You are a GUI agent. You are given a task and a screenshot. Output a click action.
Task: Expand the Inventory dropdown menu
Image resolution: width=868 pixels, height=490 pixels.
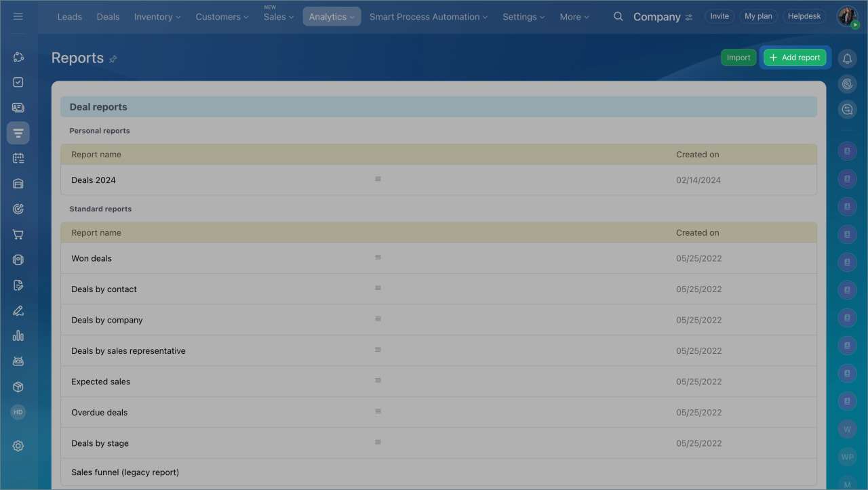tap(157, 17)
